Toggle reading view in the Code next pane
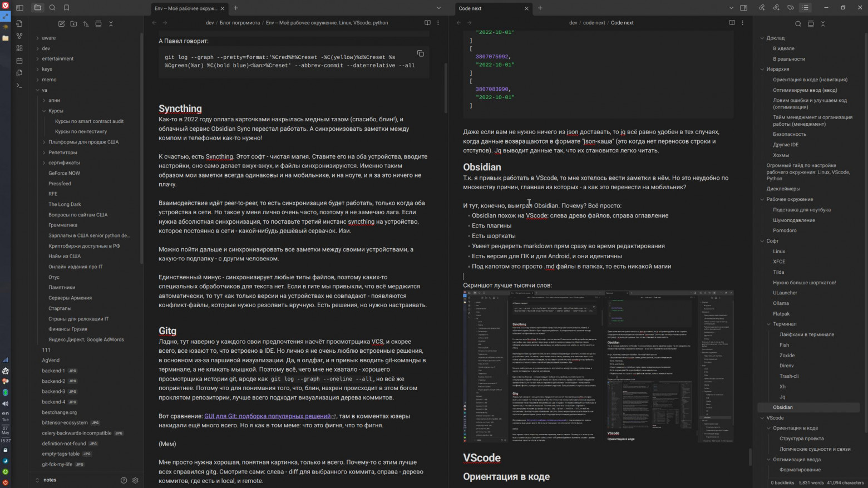The height and width of the screenshot is (488, 868). click(x=731, y=23)
